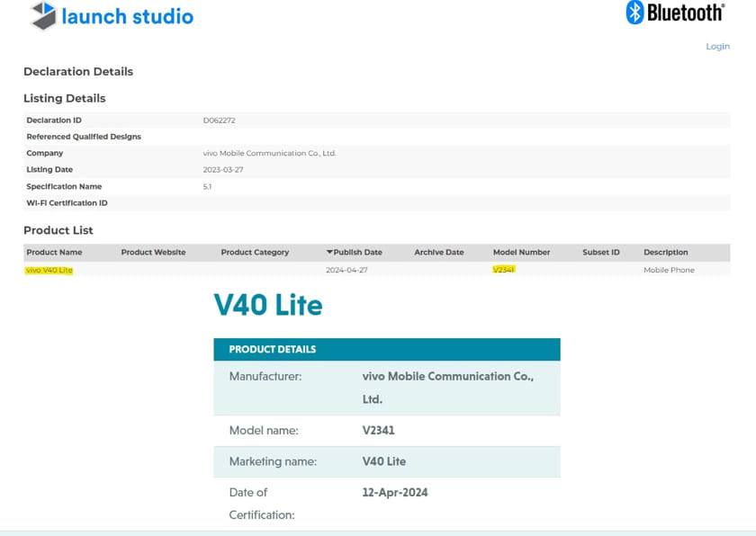Click the Product Category column header
Screen dimensions: 756x536
[255, 253]
